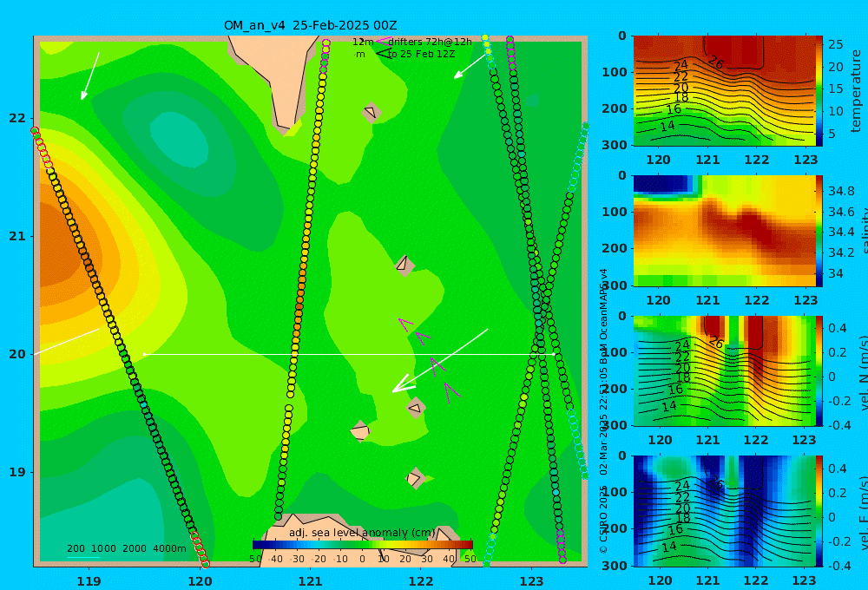Click latitude tick label 19 on the main map

pos(17,472)
